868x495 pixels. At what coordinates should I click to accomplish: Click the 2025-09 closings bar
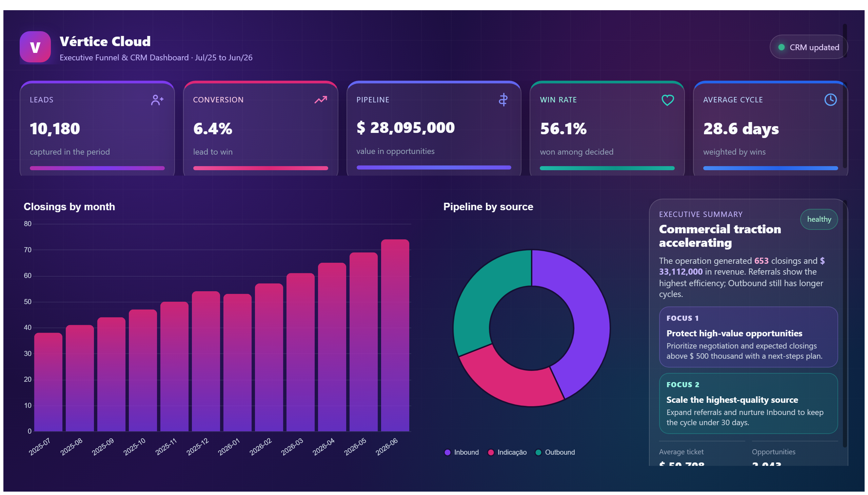tap(111, 374)
